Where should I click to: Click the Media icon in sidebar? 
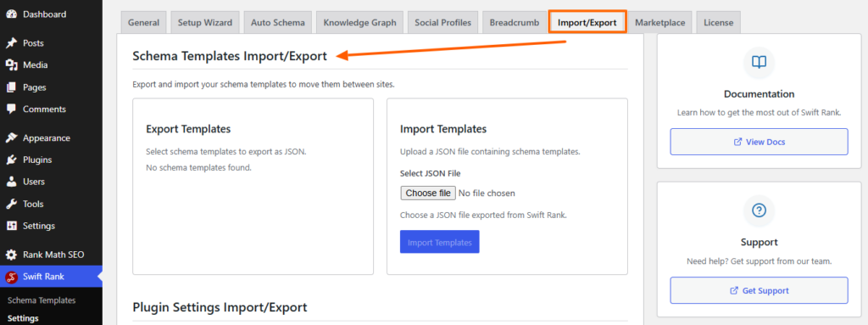(11, 65)
